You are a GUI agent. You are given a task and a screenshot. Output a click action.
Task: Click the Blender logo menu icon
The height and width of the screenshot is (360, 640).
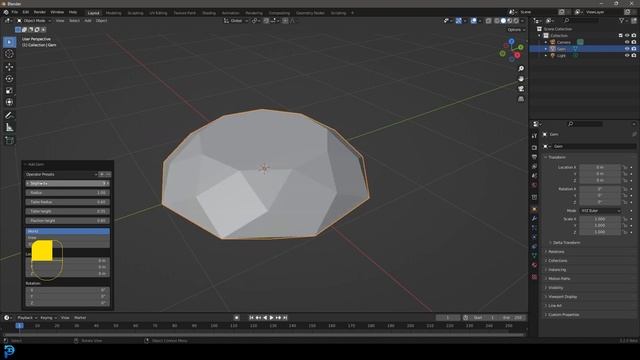(x=6, y=12)
